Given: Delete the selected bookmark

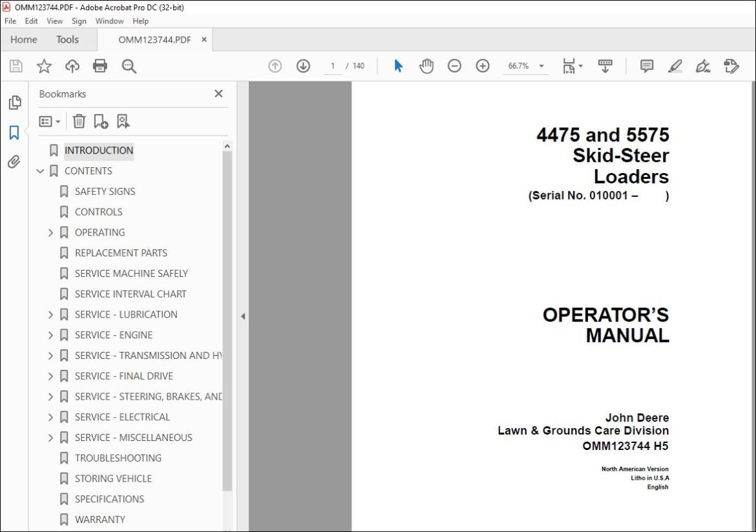Looking at the screenshot, I should [79, 121].
